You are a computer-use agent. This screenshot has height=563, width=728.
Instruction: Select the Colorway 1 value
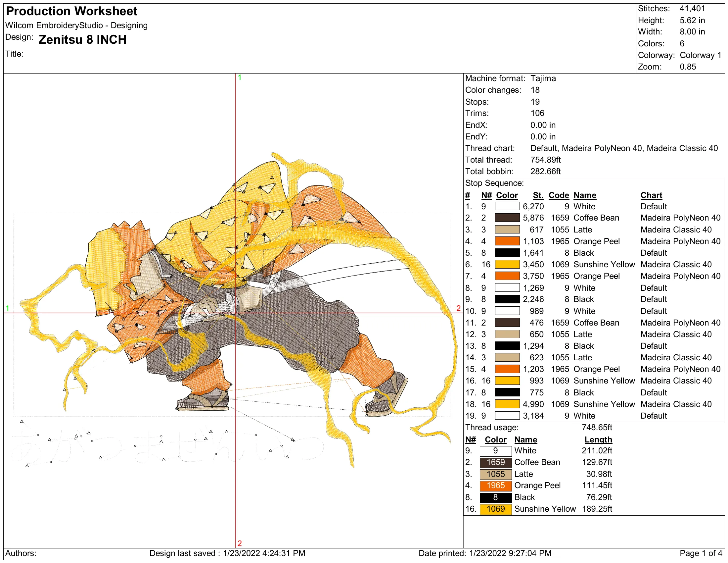700,55
